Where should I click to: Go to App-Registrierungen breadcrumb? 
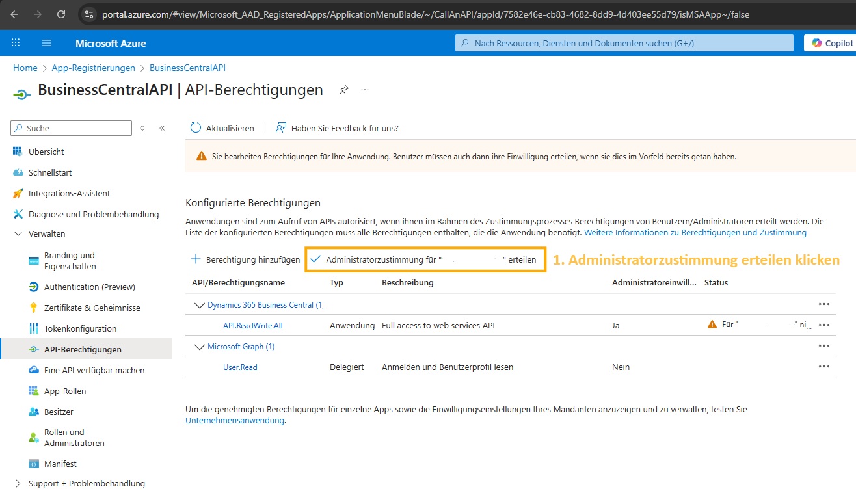pos(94,68)
